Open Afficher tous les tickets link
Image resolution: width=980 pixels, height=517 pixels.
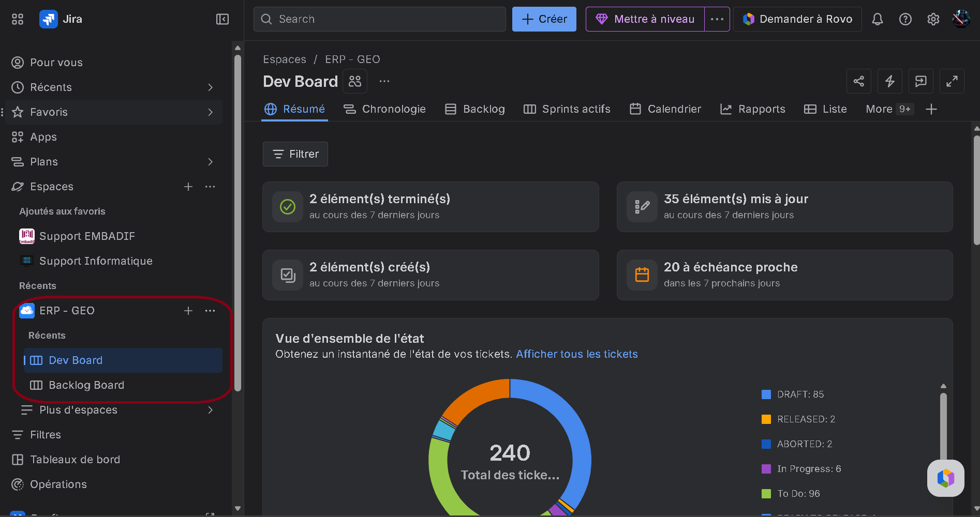577,354
